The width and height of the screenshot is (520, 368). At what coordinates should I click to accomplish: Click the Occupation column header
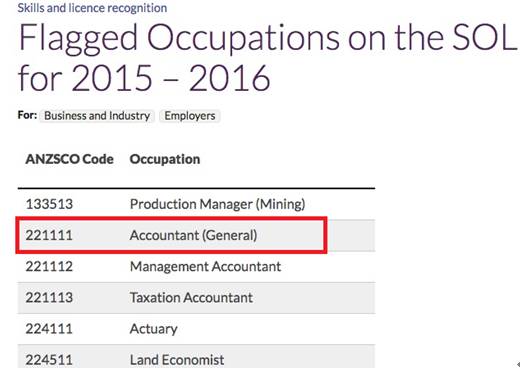(x=165, y=159)
